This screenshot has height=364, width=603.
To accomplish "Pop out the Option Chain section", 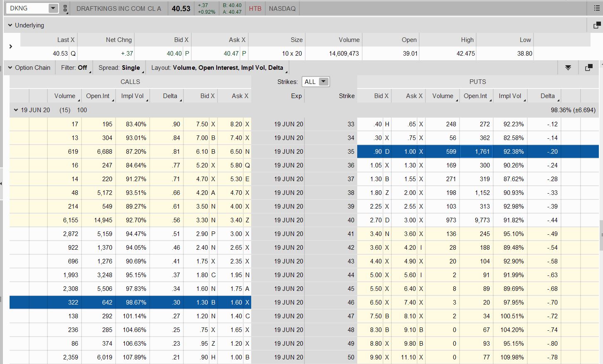I will [588, 68].
